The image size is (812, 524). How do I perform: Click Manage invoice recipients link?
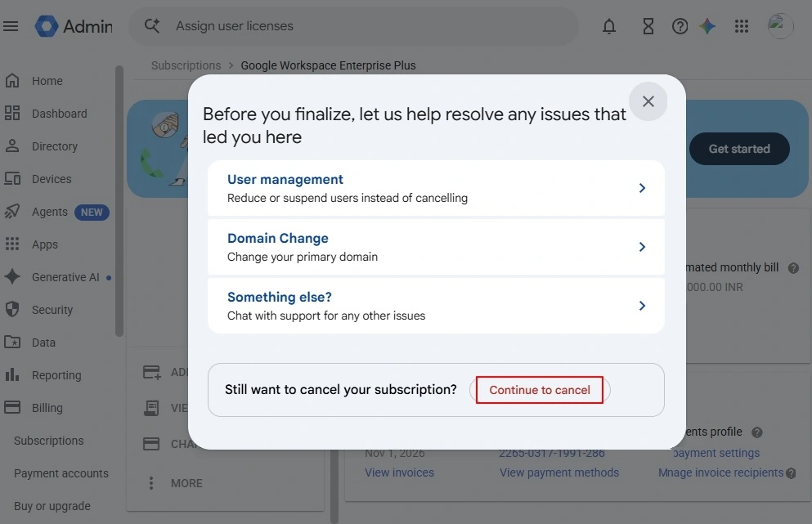pyautogui.click(x=721, y=472)
